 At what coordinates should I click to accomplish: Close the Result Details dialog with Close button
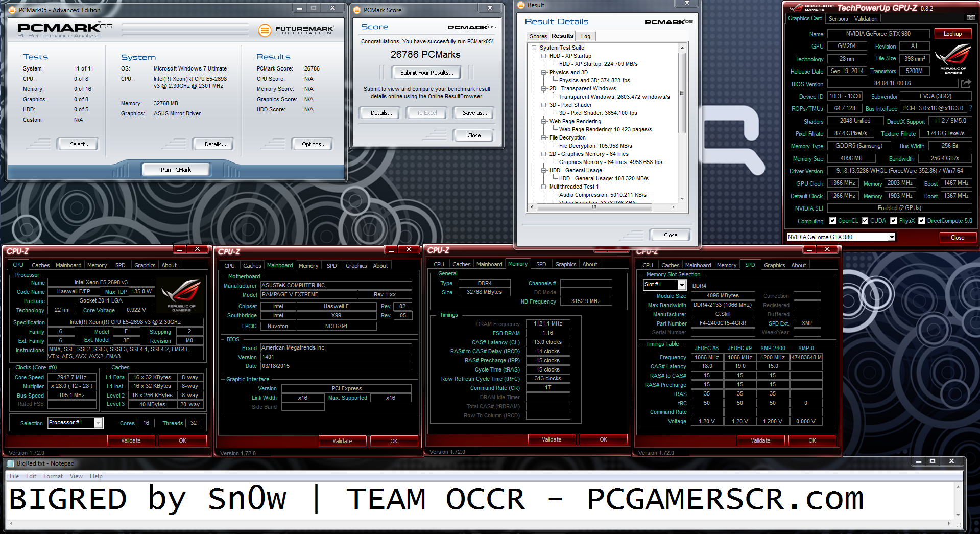click(x=671, y=235)
